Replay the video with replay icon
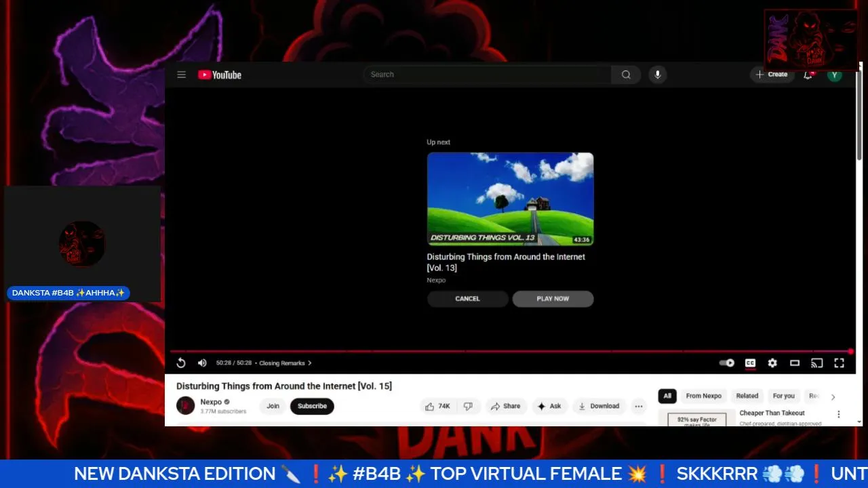The height and width of the screenshot is (488, 868). (x=181, y=363)
